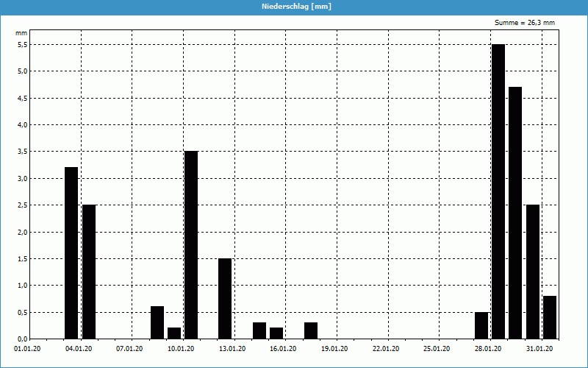588x368 pixels.
Task: Click the 3,5 mm bar near 10.01.20
Action: 191,244
